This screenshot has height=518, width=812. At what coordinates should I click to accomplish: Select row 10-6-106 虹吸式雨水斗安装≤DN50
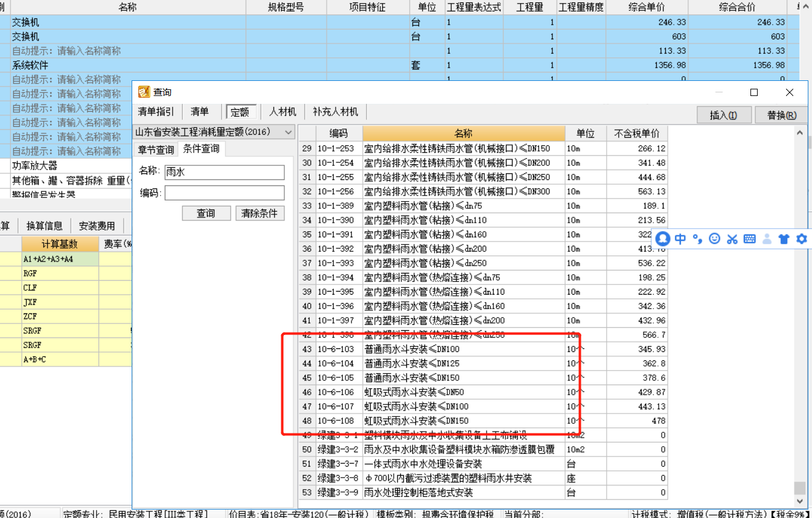coord(483,392)
